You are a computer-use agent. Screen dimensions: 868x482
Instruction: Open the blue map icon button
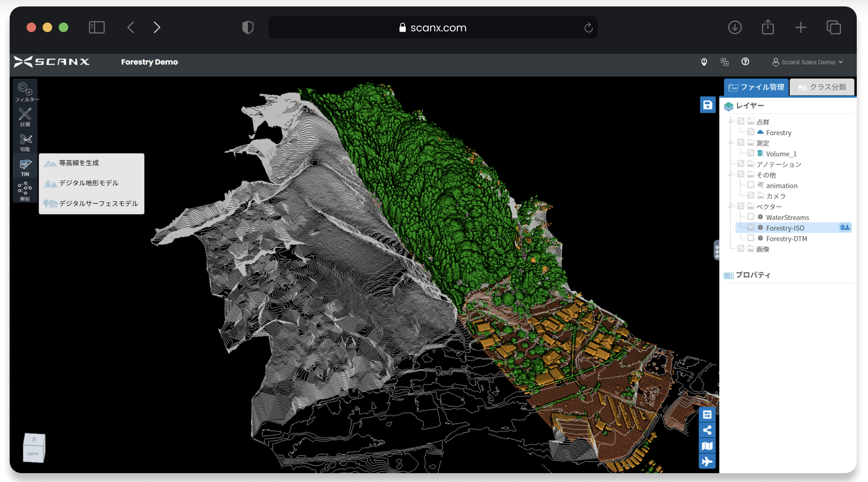coord(707,446)
